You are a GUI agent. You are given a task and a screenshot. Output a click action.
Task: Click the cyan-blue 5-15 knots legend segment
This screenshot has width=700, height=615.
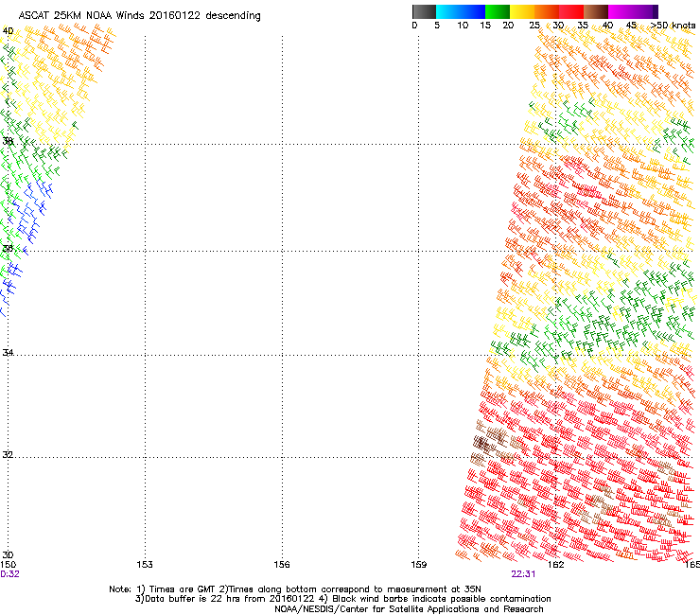click(461, 11)
